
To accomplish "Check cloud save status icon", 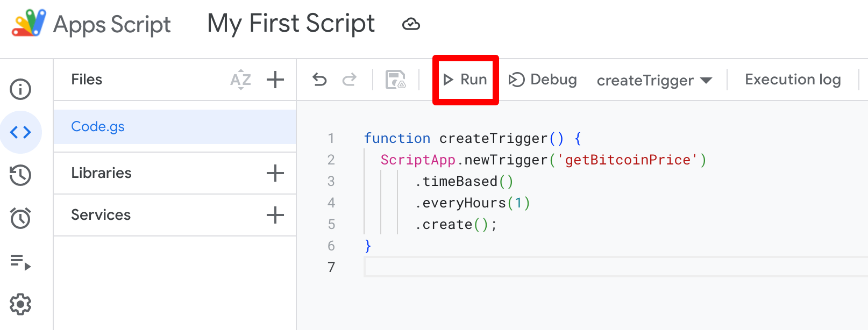I will [411, 24].
